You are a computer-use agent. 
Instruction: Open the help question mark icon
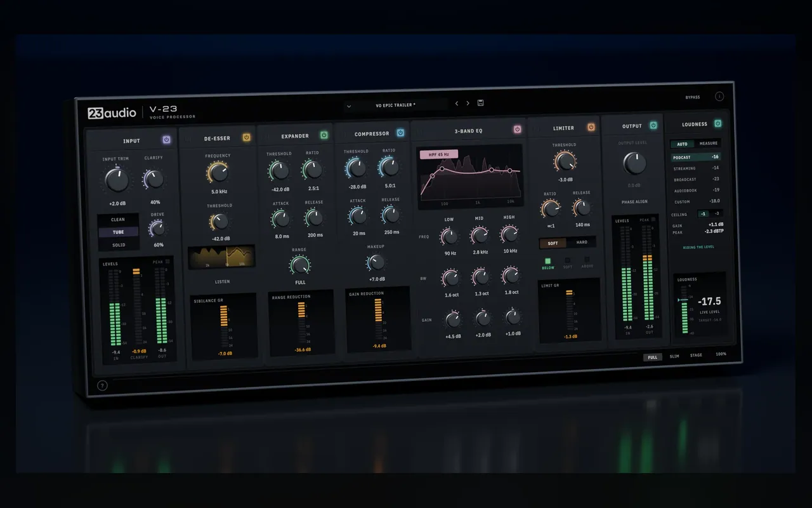pos(102,385)
